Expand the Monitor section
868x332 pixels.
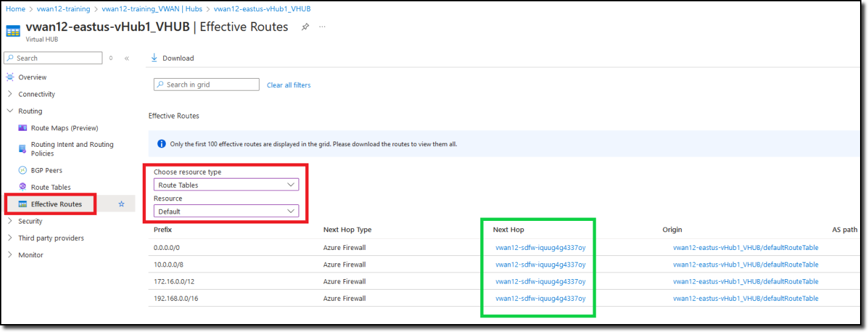[x=10, y=255]
